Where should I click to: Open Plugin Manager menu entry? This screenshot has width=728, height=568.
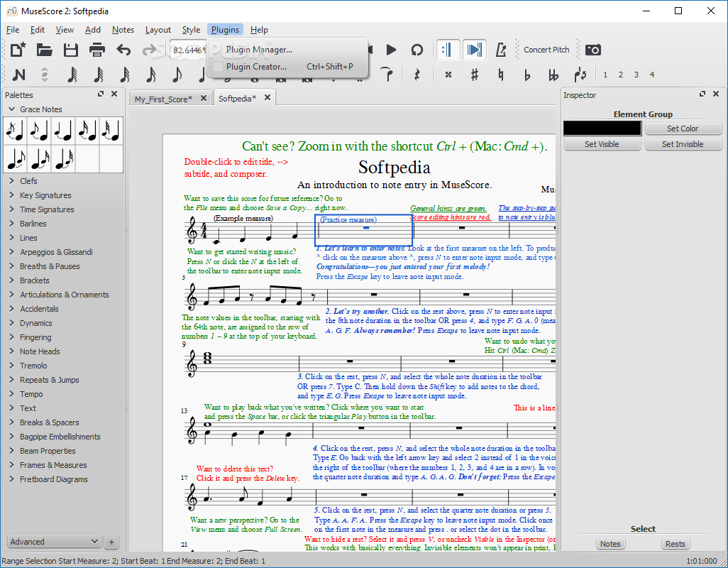[x=288, y=50]
